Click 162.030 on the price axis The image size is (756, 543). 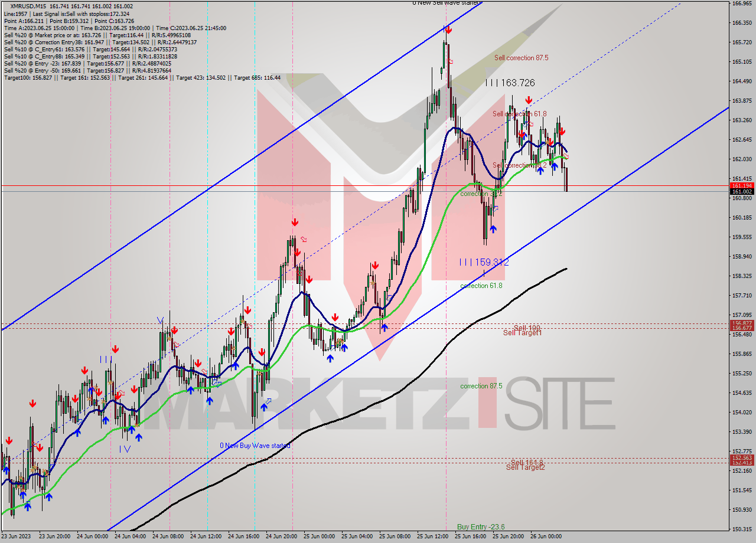[x=741, y=159]
